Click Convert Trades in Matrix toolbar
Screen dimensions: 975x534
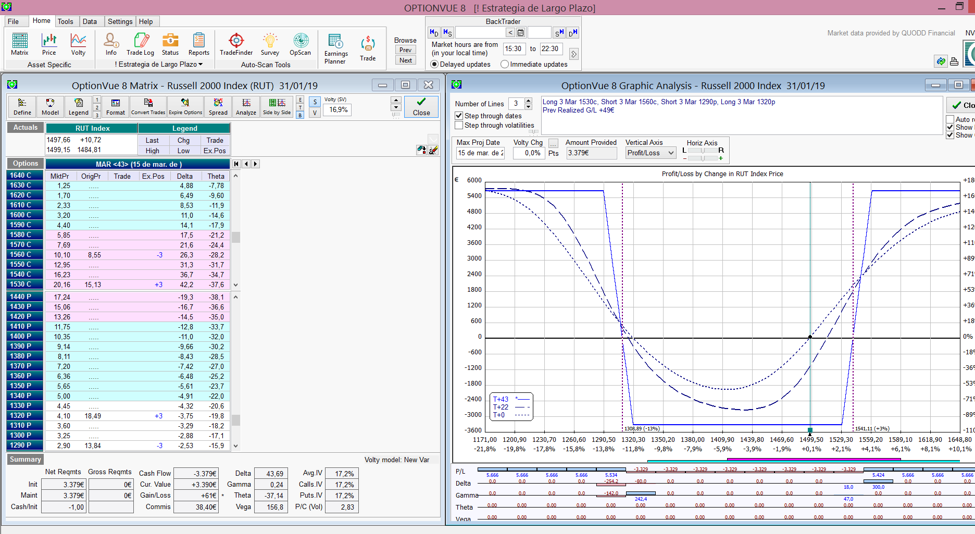point(148,106)
